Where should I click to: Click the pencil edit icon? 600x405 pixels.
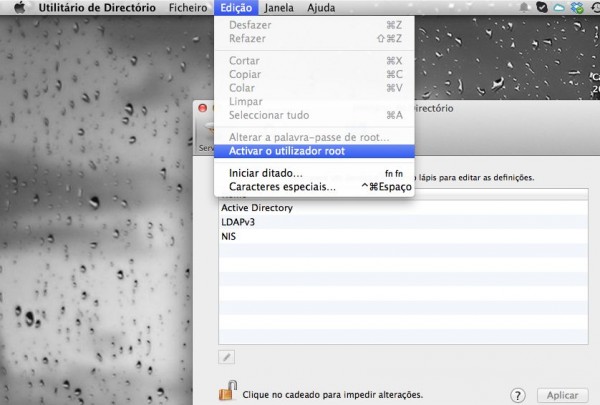227,357
